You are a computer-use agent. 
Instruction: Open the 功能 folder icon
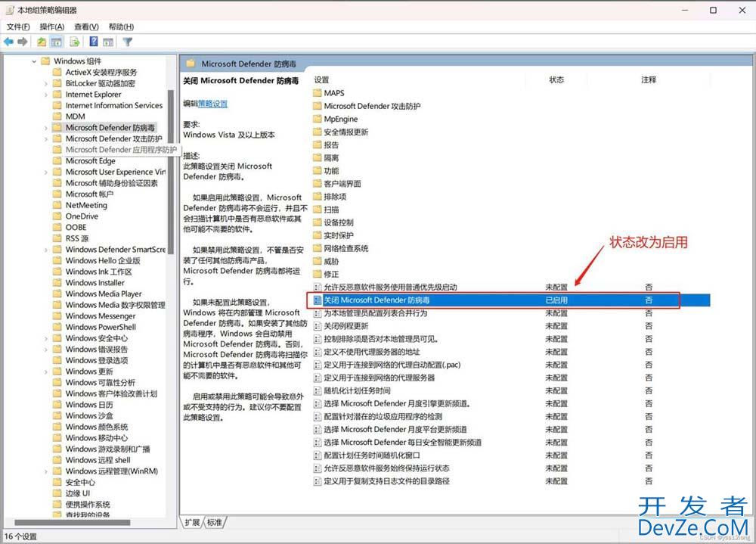tap(318, 171)
